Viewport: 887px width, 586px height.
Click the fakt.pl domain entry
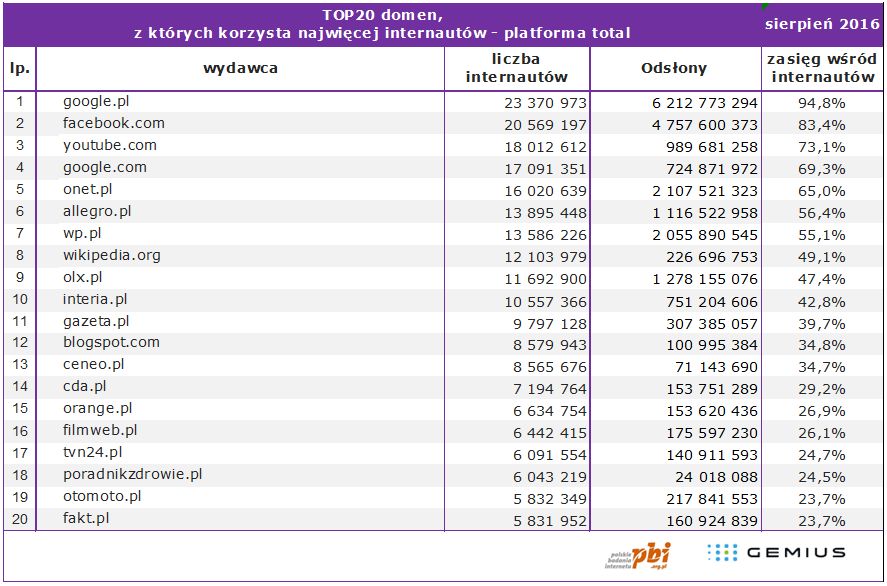pyautogui.click(x=86, y=519)
